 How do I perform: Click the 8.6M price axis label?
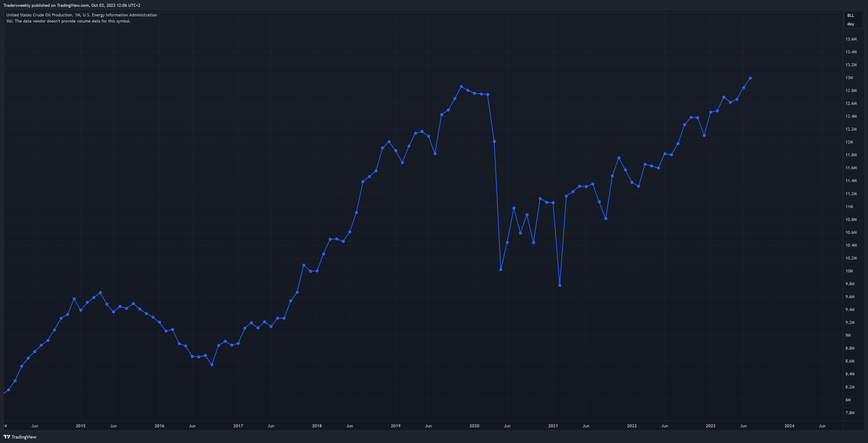coord(850,361)
